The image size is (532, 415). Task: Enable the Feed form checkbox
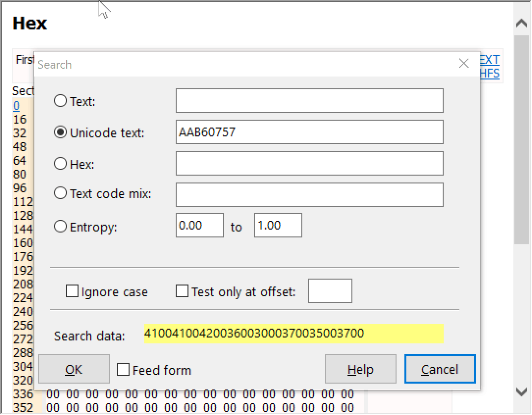coord(123,370)
